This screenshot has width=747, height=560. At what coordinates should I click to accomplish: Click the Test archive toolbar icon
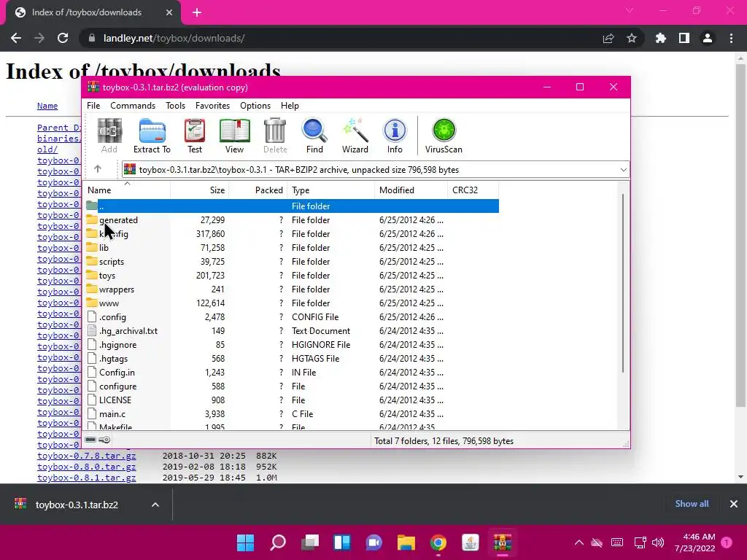click(194, 136)
